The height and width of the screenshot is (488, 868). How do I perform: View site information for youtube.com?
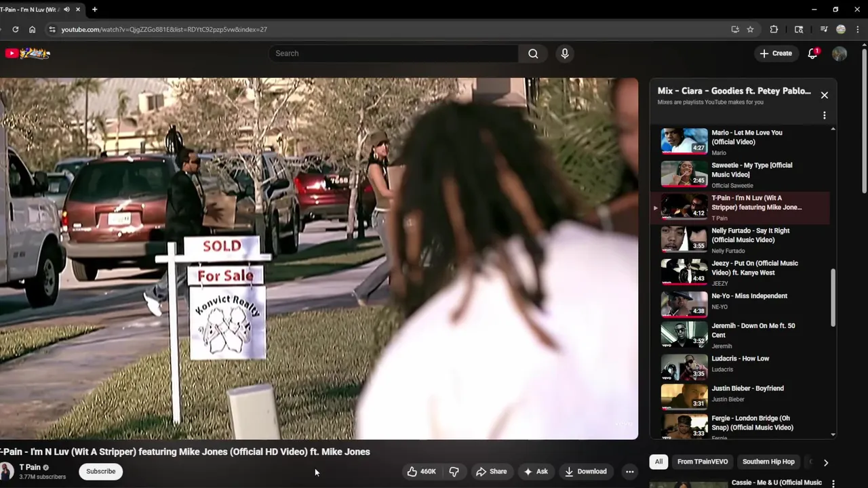[52, 29]
